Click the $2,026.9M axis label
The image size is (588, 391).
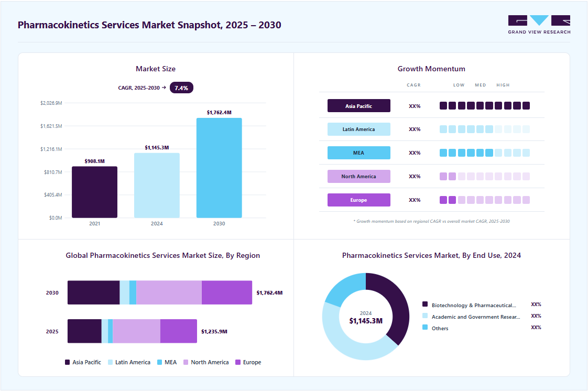pos(51,103)
